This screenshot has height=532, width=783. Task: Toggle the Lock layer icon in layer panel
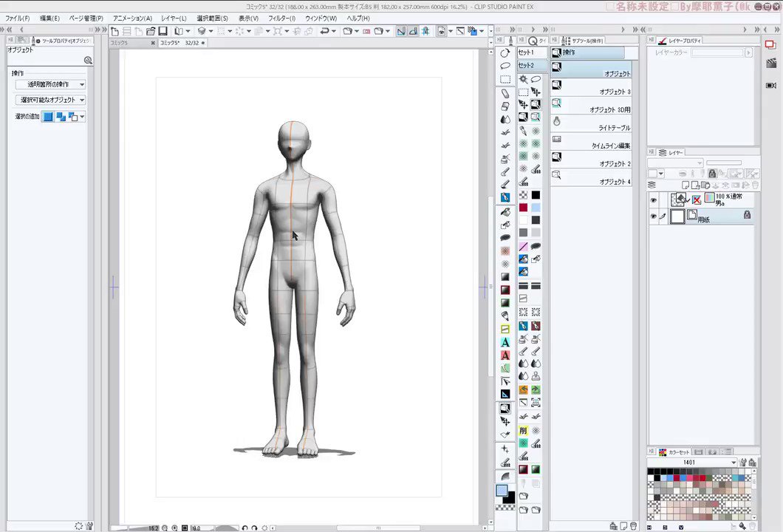pos(713,174)
